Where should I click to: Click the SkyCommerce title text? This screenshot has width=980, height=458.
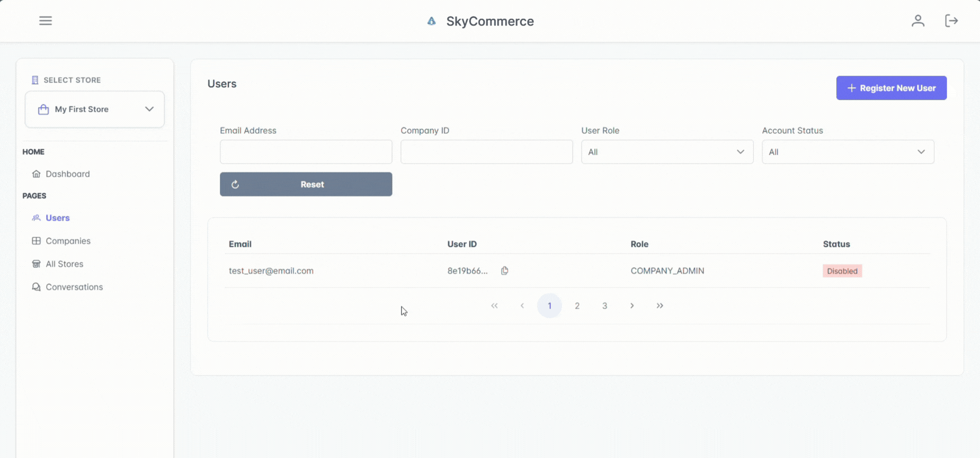[490, 21]
